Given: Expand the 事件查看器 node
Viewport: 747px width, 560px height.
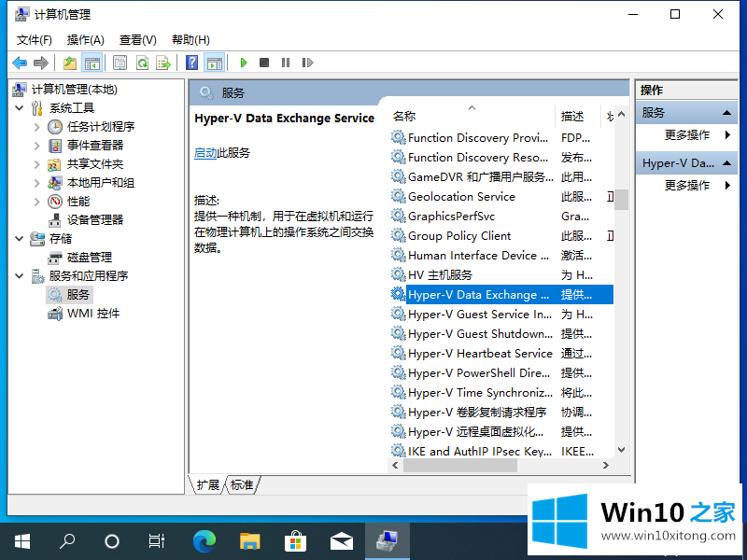Looking at the screenshot, I should (36, 146).
